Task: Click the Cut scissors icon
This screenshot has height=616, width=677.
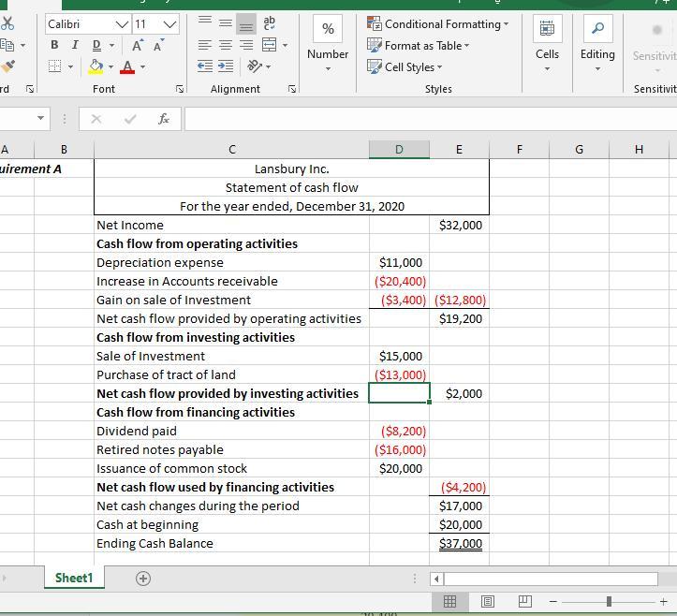Action: (8, 23)
